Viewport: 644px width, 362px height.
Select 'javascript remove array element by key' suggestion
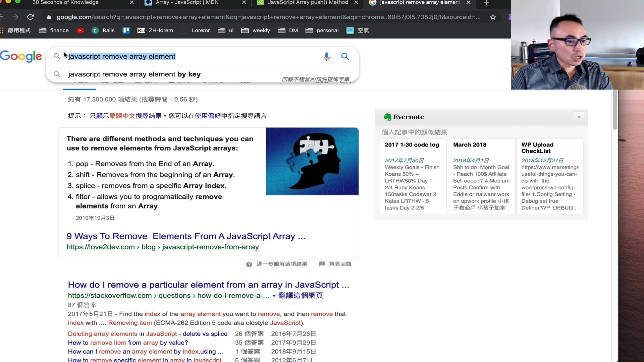point(134,74)
